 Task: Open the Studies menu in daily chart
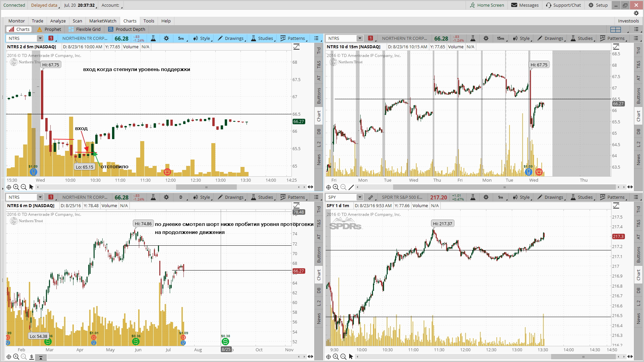(262, 197)
